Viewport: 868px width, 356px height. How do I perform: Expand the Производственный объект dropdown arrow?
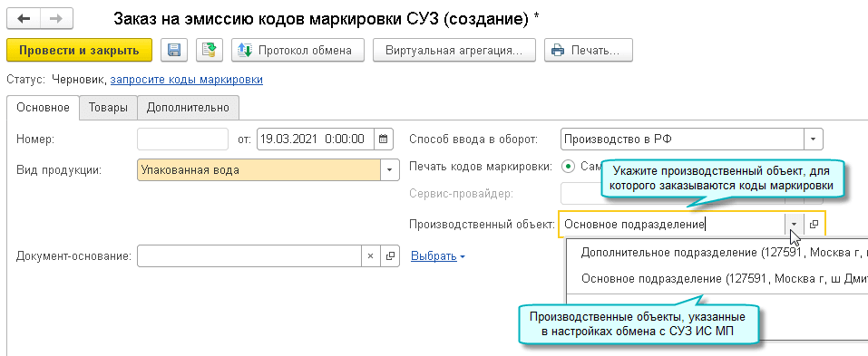coord(795,225)
